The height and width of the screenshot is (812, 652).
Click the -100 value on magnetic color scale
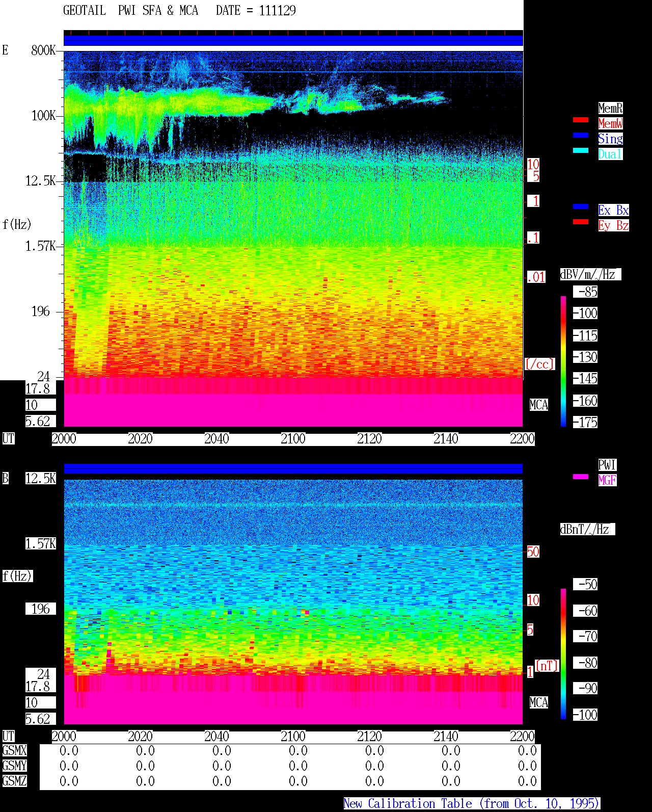[585, 715]
